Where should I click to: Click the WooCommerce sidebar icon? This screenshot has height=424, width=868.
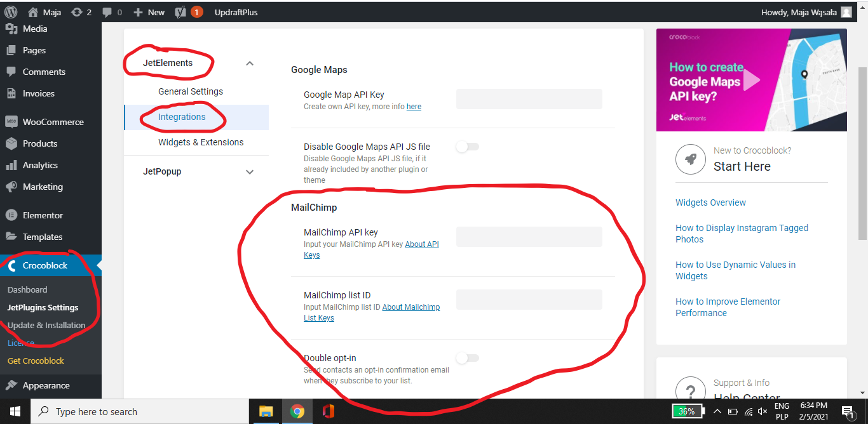(11, 122)
